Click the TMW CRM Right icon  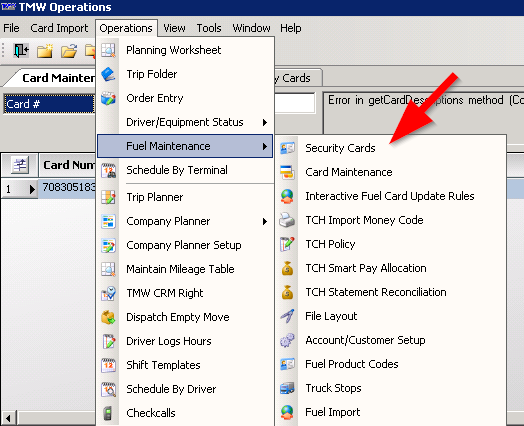click(108, 293)
